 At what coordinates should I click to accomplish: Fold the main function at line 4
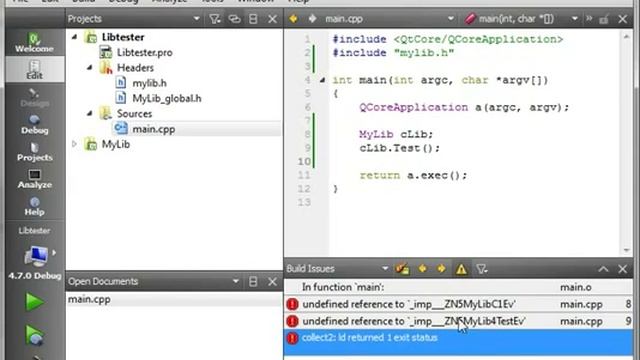322,80
